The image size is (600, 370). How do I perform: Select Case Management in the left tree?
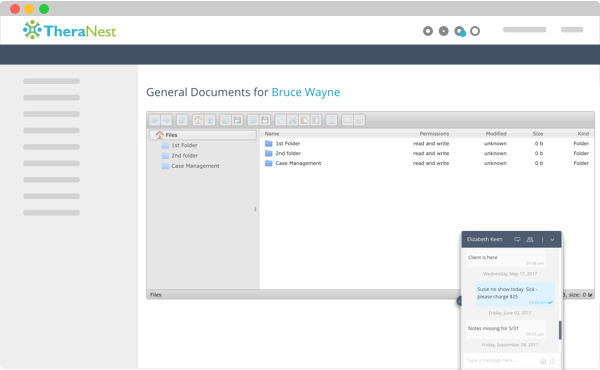click(x=195, y=166)
